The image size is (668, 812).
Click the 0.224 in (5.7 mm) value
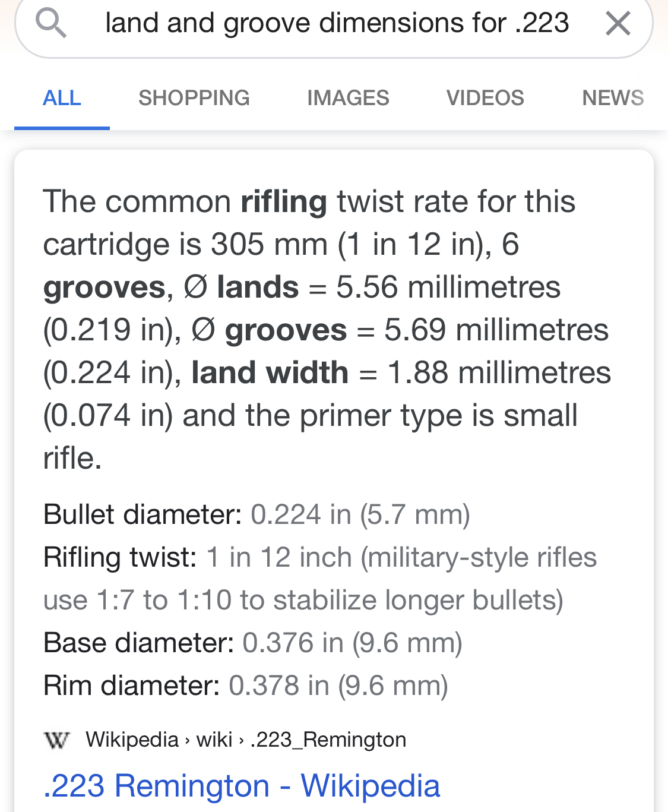click(360, 514)
